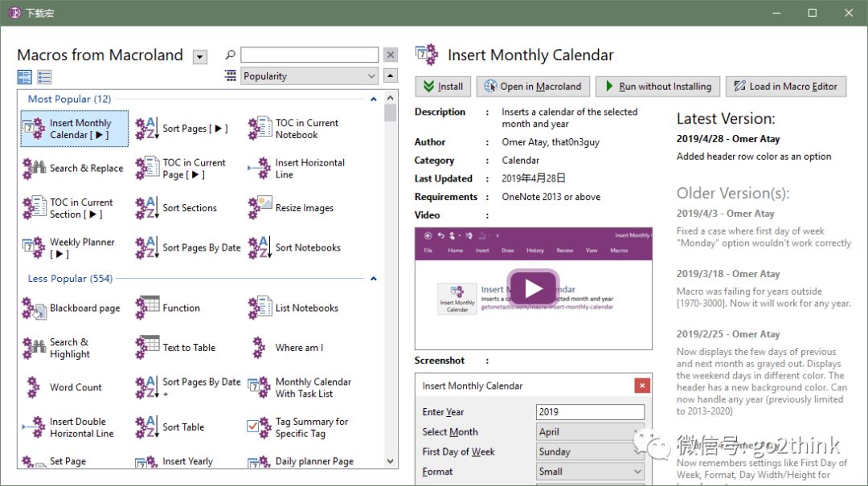
Task: Click Run without Installing button
Action: tap(657, 86)
